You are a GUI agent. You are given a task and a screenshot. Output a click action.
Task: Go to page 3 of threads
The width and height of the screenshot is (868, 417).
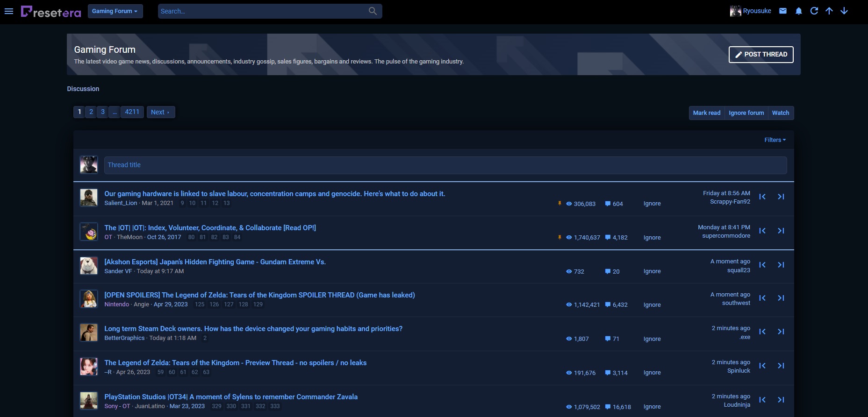[103, 112]
